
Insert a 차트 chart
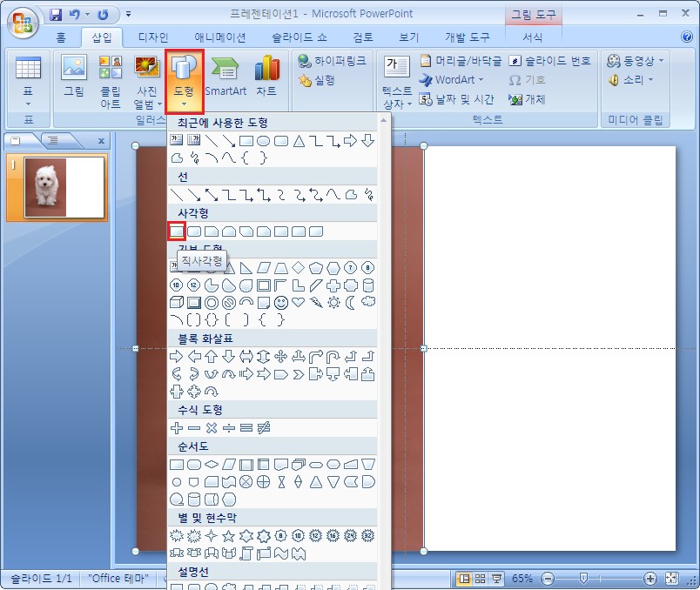[x=266, y=76]
